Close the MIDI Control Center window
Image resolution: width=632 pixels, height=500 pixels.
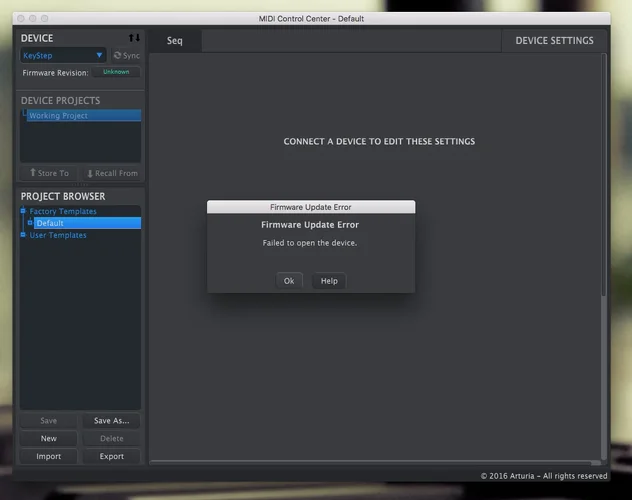coord(21,19)
